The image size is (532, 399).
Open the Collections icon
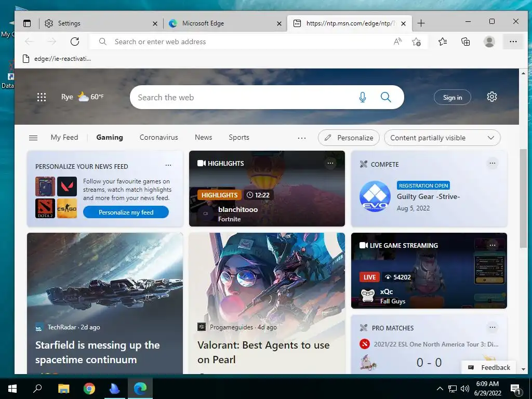pyautogui.click(x=465, y=42)
